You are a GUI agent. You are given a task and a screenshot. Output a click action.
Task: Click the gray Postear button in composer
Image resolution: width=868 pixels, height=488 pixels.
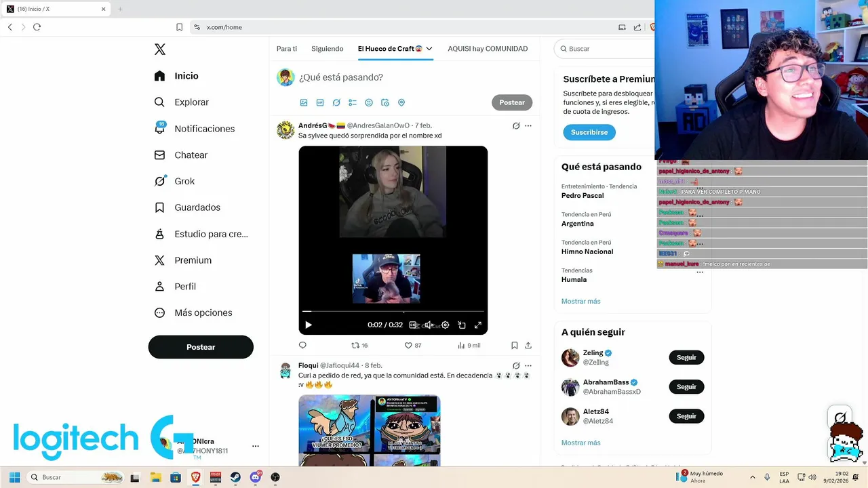512,102
